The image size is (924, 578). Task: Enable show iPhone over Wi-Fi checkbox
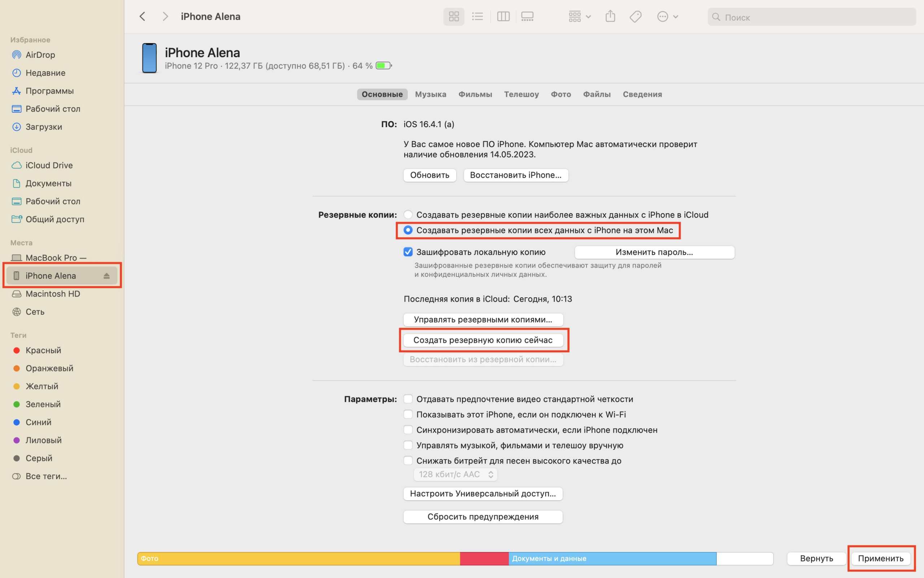(x=408, y=414)
